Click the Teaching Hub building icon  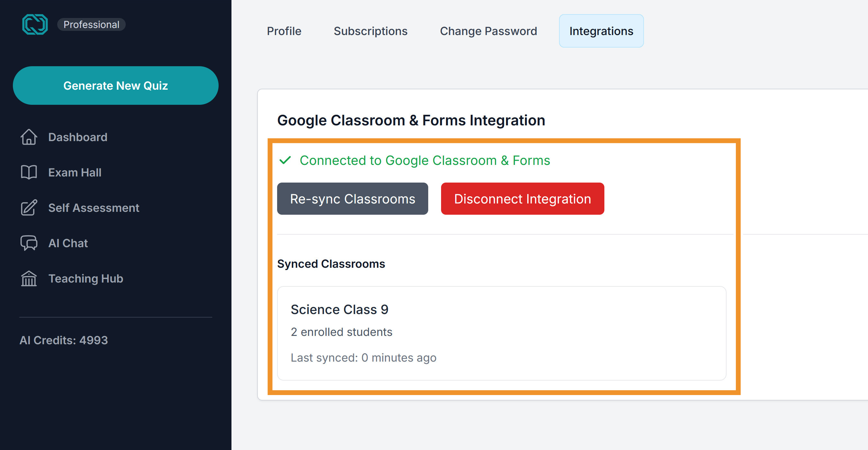[29, 279]
